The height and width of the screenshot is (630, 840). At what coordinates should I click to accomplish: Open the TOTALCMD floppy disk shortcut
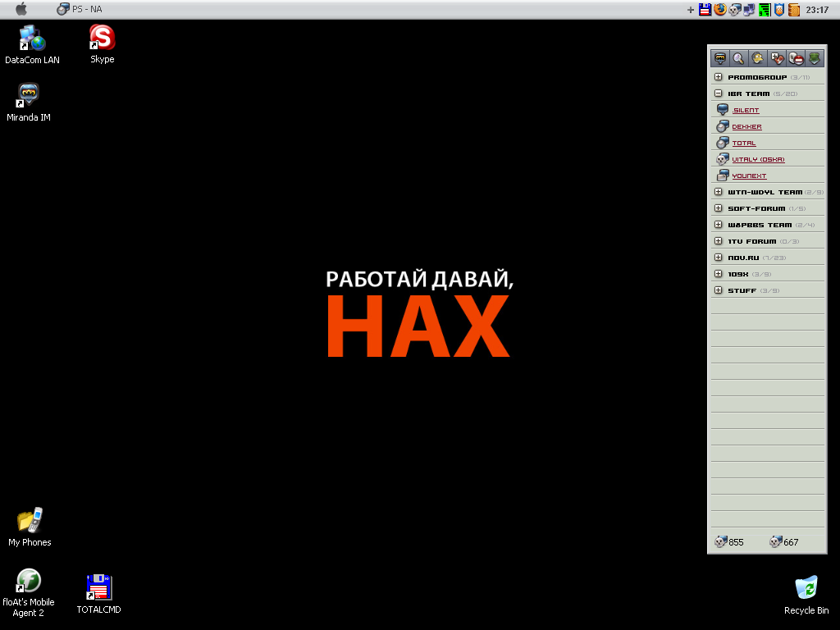(x=98, y=587)
